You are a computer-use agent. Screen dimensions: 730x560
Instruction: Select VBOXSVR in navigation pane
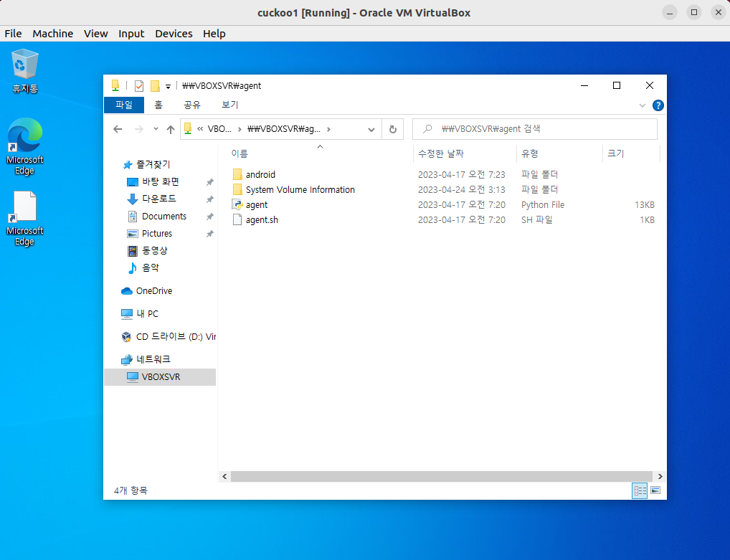[x=160, y=377]
